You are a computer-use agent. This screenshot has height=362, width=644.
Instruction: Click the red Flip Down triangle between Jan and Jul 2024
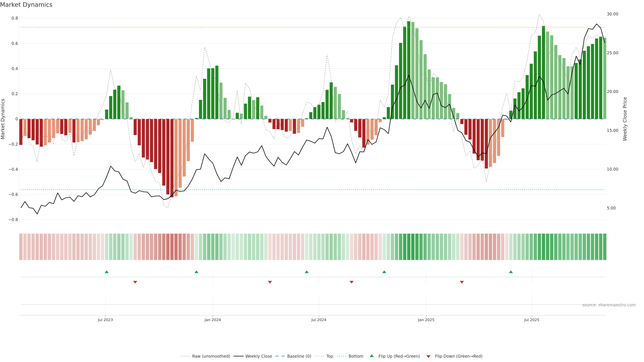[x=270, y=282]
